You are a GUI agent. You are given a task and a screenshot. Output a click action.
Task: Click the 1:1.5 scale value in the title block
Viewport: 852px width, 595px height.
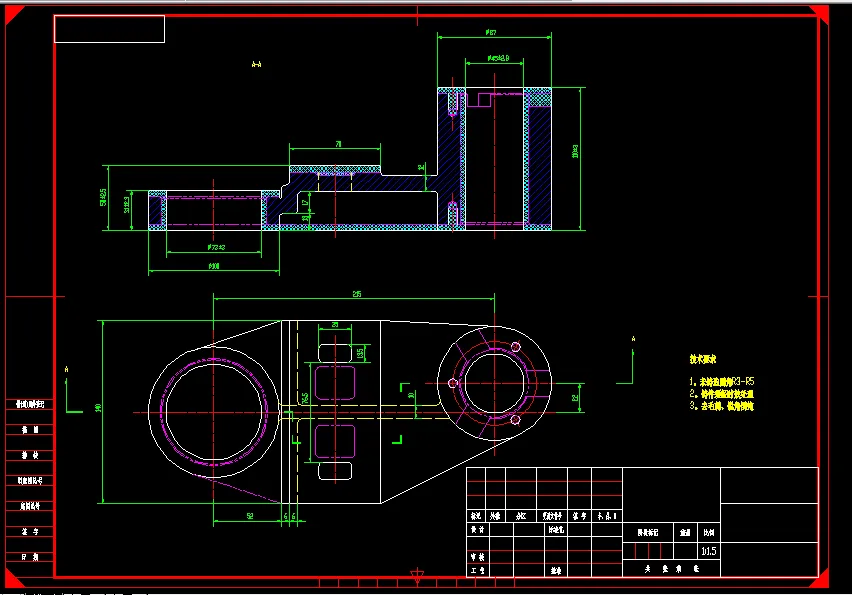tap(709, 551)
